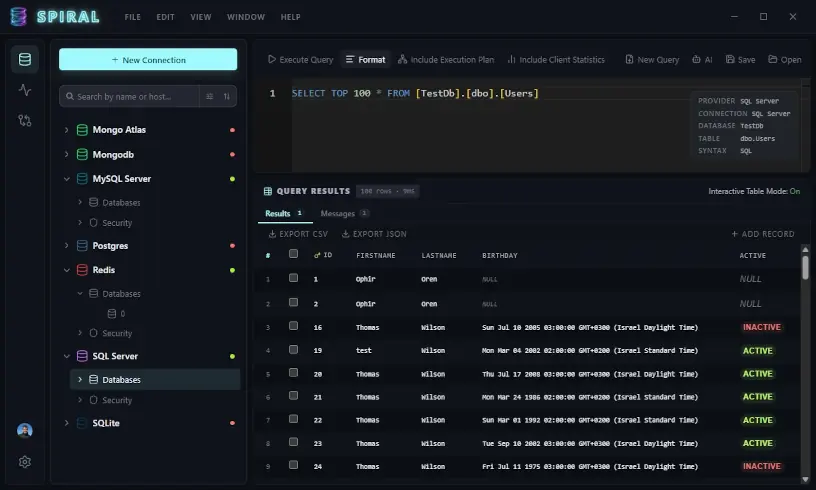
Task: Click the New Query document icon
Action: click(629, 59)
